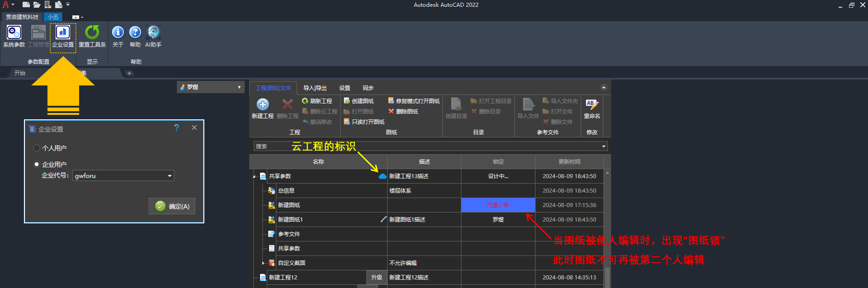Click 创建图纸 create drawing icon

tap(359, 101)
